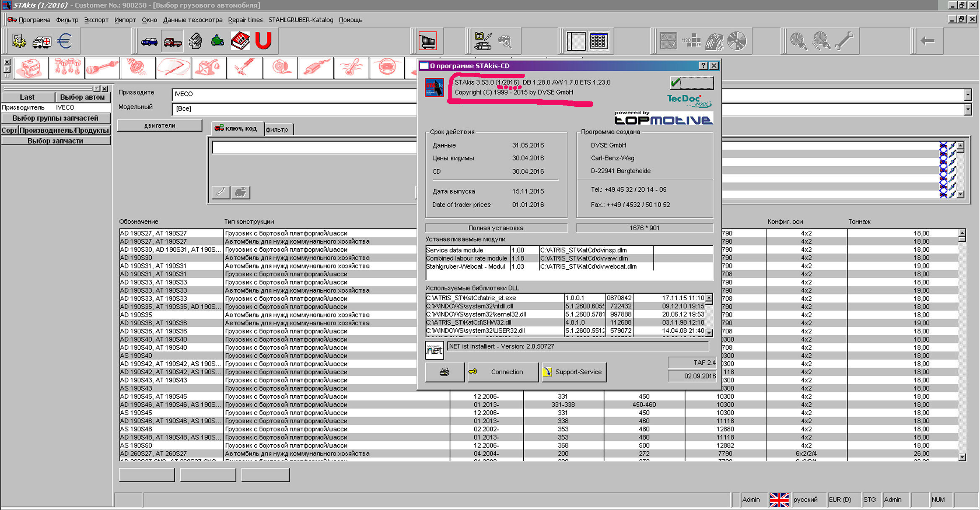Expand the [Все] model series dropdown

967,109
